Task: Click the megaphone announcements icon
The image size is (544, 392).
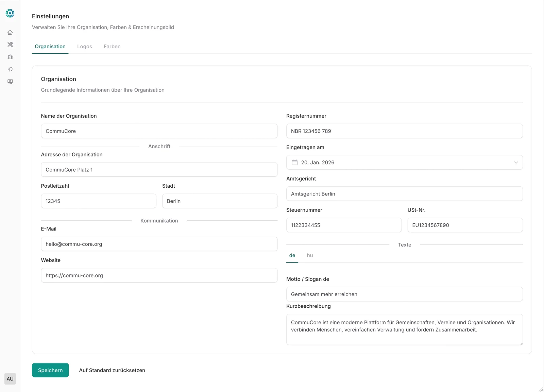Action: coord(10,69)
